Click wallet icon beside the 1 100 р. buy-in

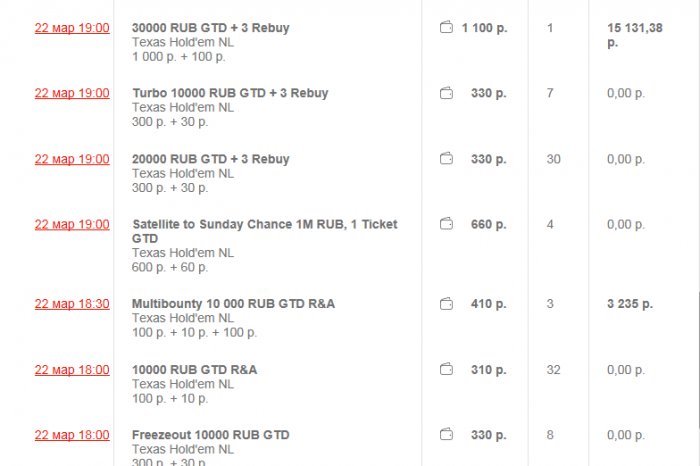pyautogui.click(x=447, y=28)
